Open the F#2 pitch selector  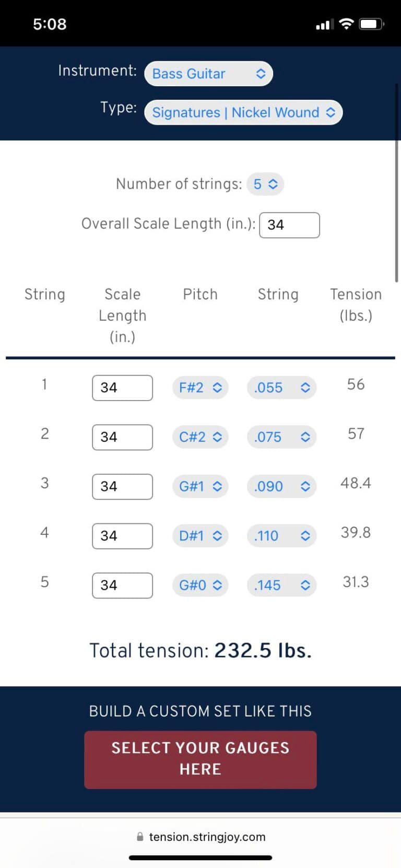tap(200, 388)
